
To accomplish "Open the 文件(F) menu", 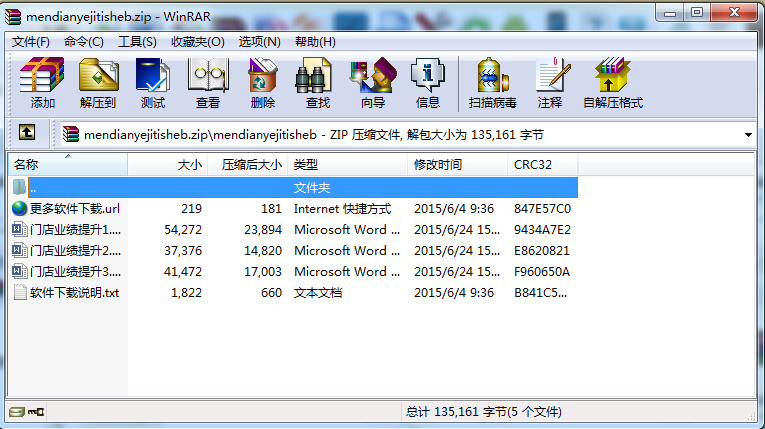I will (x=31, y=42).
